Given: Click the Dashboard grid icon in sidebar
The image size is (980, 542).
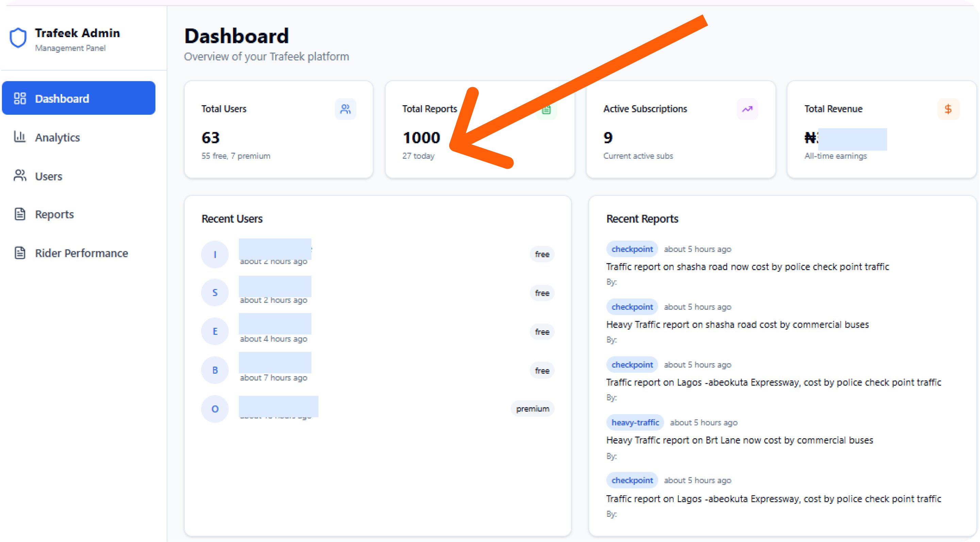Looking at the screenshot, I should click(x=20, y=98).
